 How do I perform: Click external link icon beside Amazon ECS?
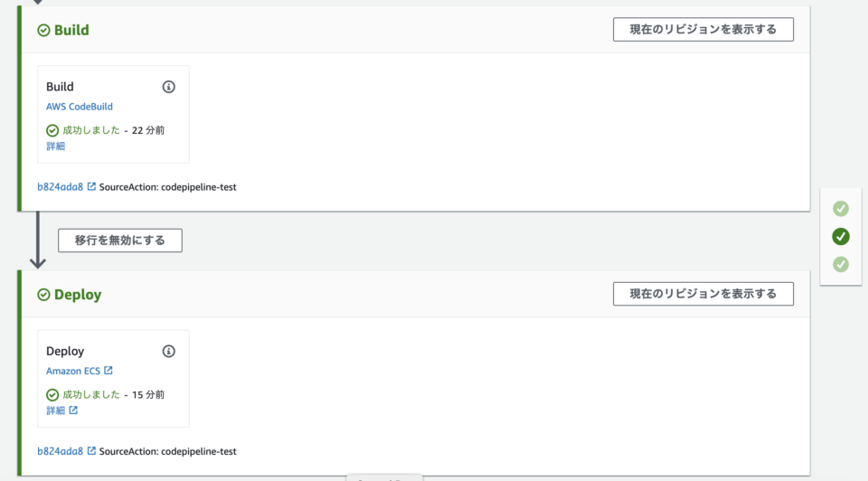point(108,371)
